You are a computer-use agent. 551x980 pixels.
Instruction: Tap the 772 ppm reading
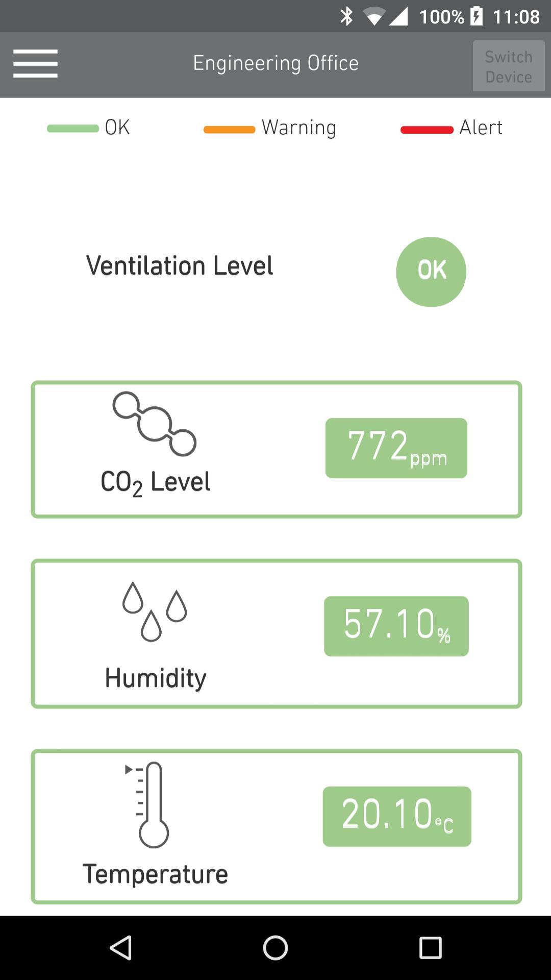point(396,448)
